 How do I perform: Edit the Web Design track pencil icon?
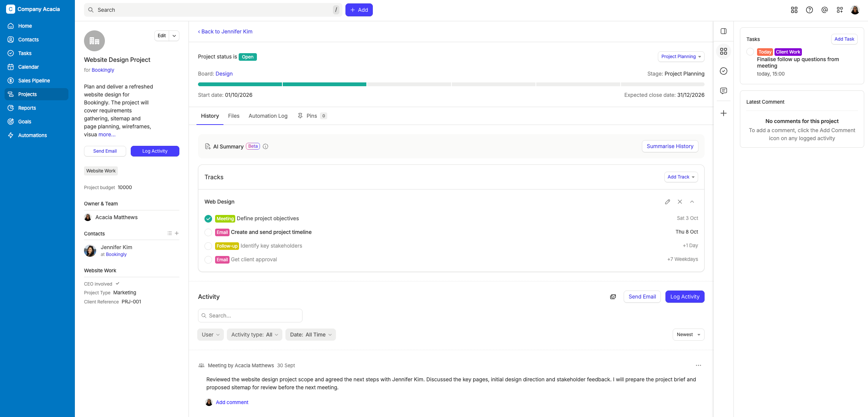coord(668,202)
